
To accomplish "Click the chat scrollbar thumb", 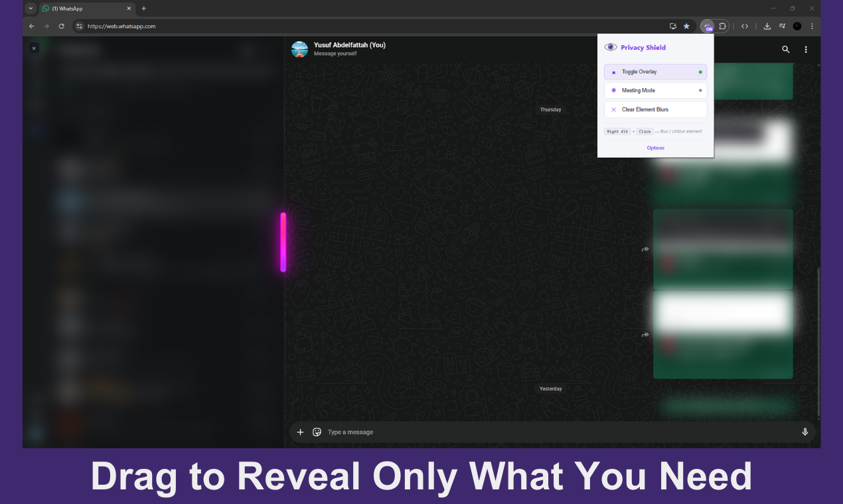I will [x=818, y=342].
